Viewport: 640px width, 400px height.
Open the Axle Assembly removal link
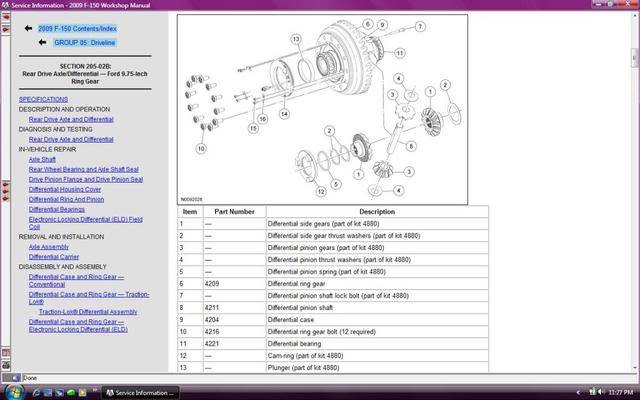point(49,247)
